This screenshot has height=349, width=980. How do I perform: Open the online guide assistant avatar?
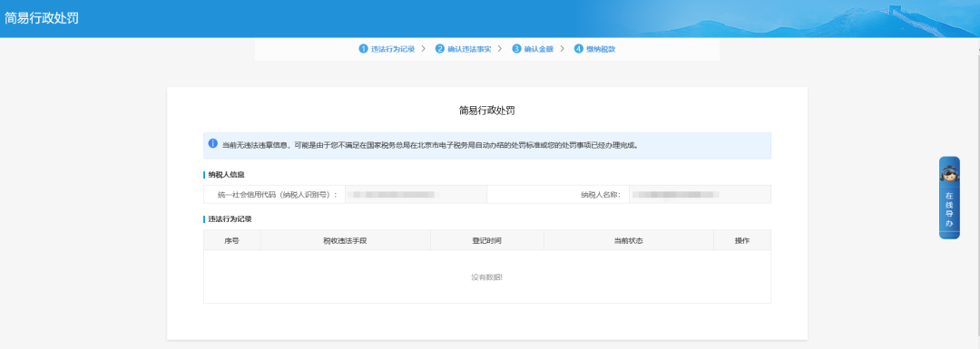[949, 173]
